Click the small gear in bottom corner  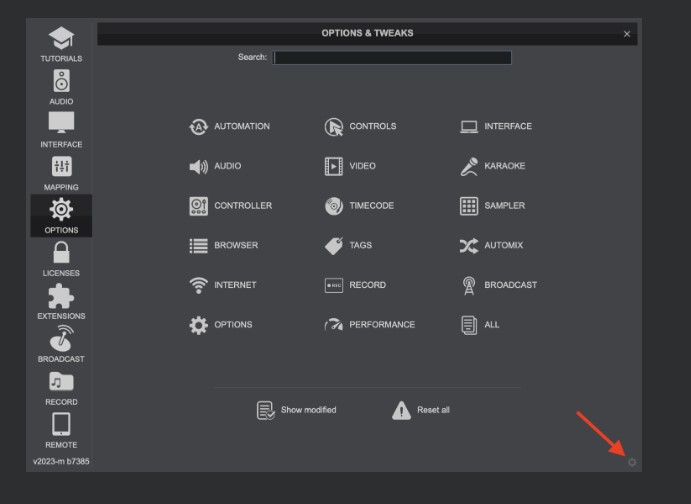click(x=632, y=462)
